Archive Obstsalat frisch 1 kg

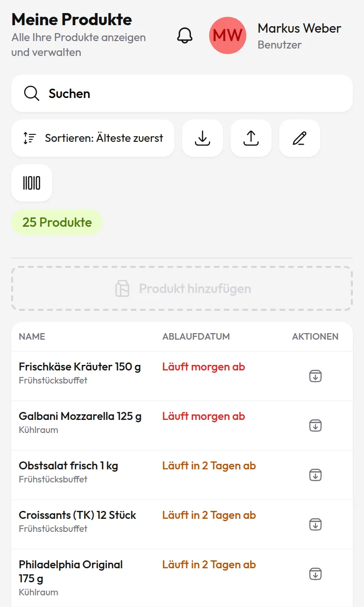click(x=315, y=475)
